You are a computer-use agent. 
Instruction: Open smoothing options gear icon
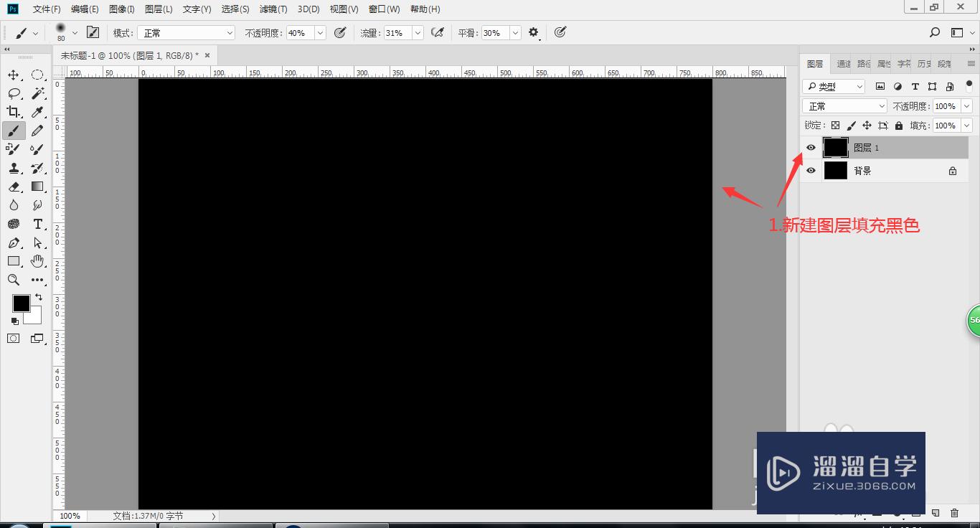(x=533, y=32)
